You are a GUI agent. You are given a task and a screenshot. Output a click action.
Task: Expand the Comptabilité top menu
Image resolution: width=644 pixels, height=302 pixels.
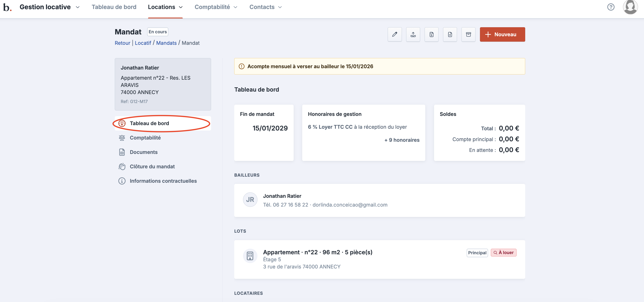tap(216, 7)
